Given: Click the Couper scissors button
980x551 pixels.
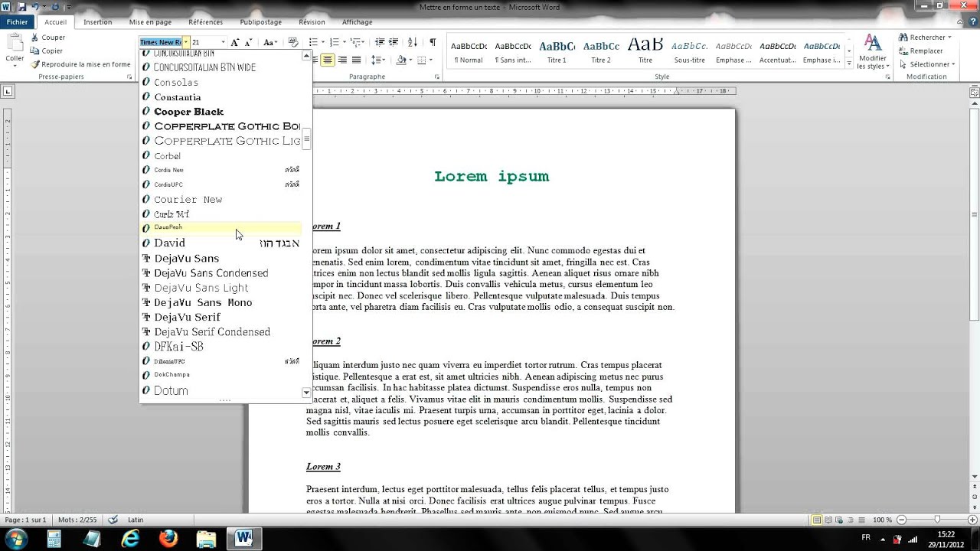Looking at the screenshot, I should [47, 37].
